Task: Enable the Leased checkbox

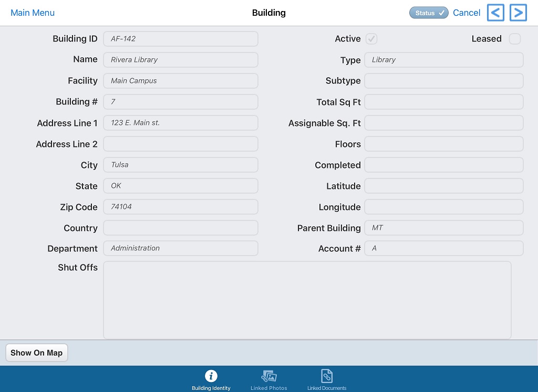Action: click(x=515, y=39)
